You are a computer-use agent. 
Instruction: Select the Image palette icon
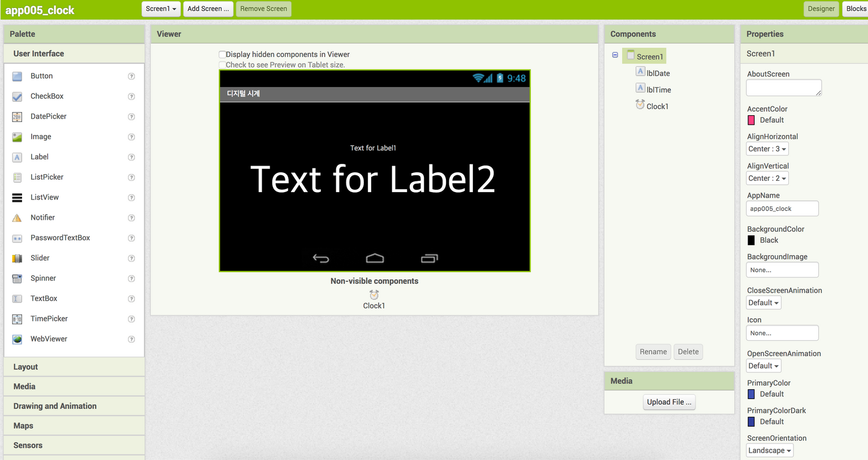[x=18, y=137]
